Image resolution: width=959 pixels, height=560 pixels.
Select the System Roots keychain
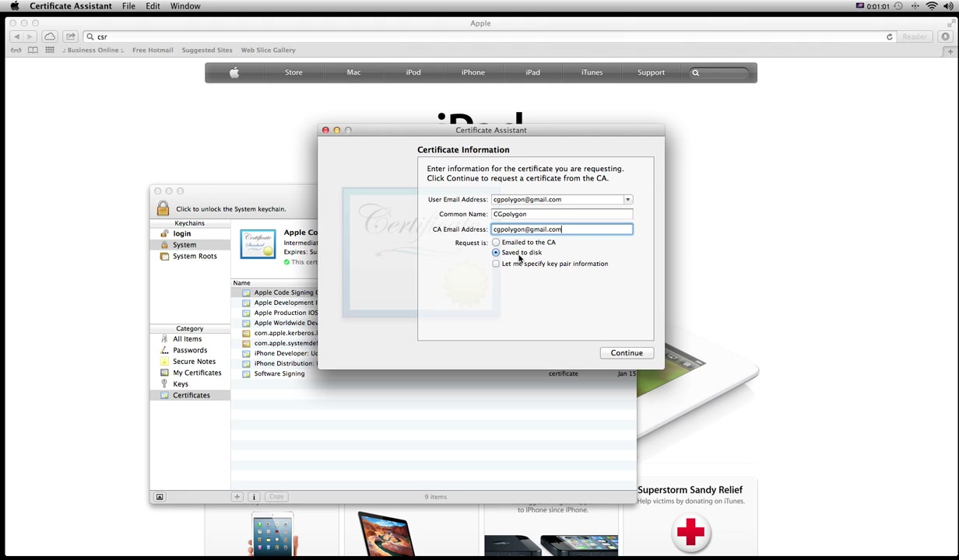(195, 256)
